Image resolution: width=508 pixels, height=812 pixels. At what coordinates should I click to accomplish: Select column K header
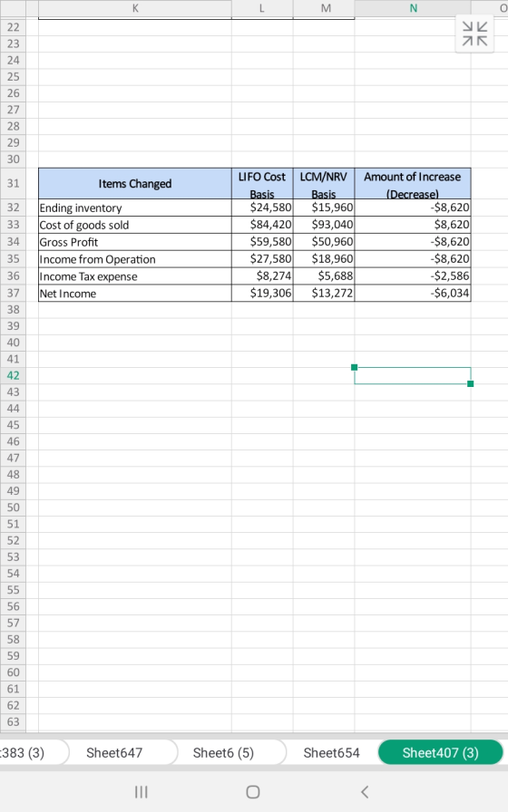click(135, 8)
